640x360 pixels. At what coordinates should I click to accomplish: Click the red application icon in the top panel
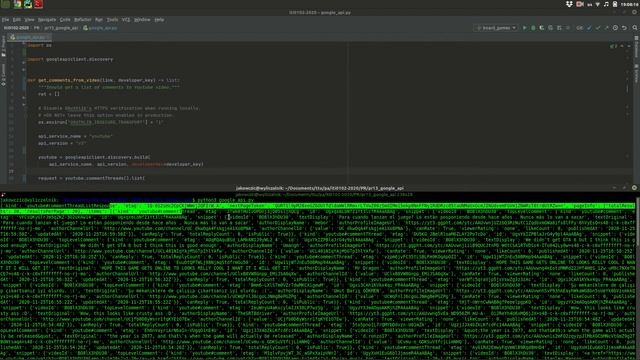[38, 4]
